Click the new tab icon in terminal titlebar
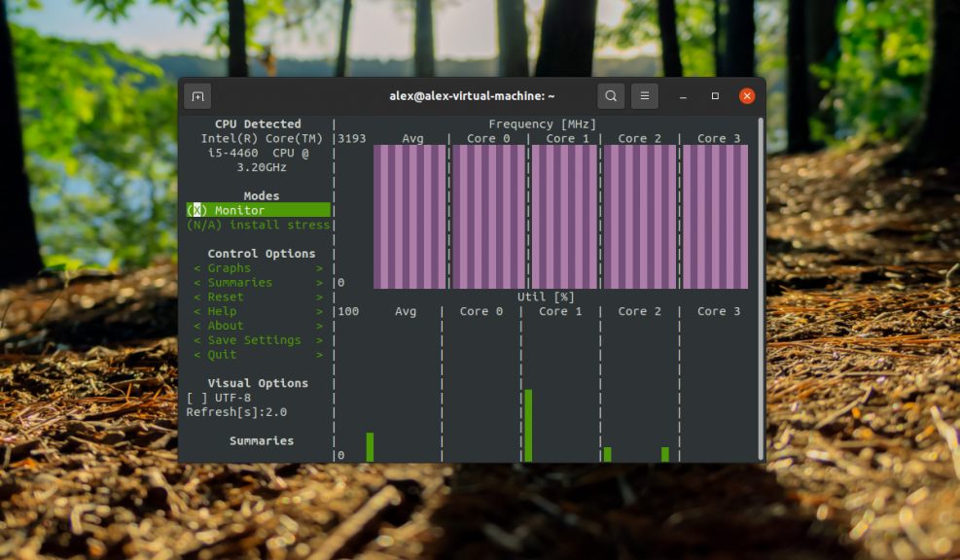This screenshot has height=560, width=960. 197,96
